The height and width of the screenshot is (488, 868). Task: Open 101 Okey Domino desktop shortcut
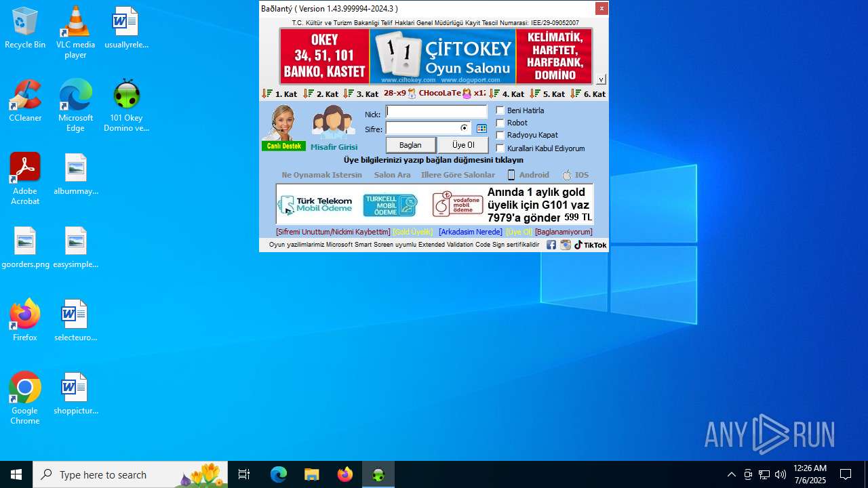[126, 105]
